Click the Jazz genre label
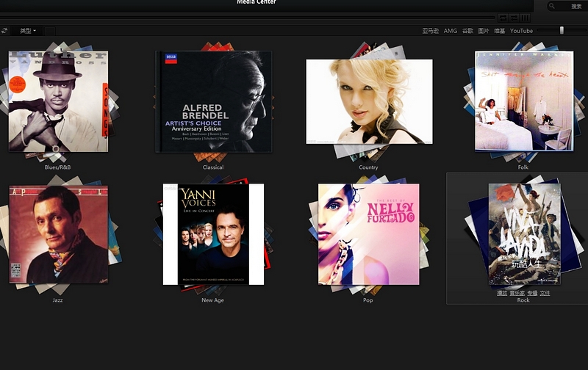 tap(57, 300)
